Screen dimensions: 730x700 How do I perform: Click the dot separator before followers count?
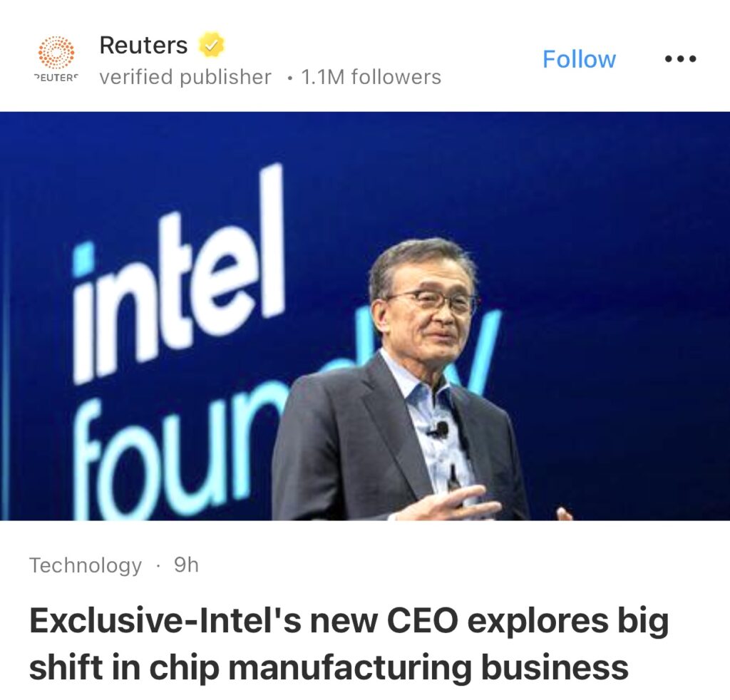pos(290,78)
